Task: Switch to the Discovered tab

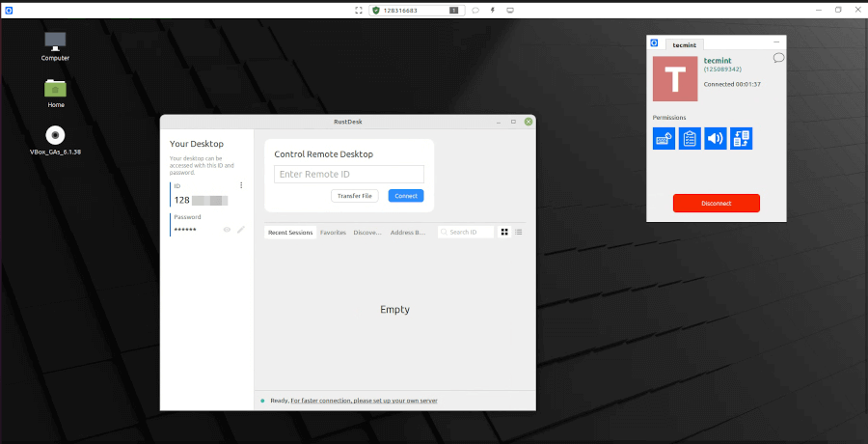Action: point(367,233)
